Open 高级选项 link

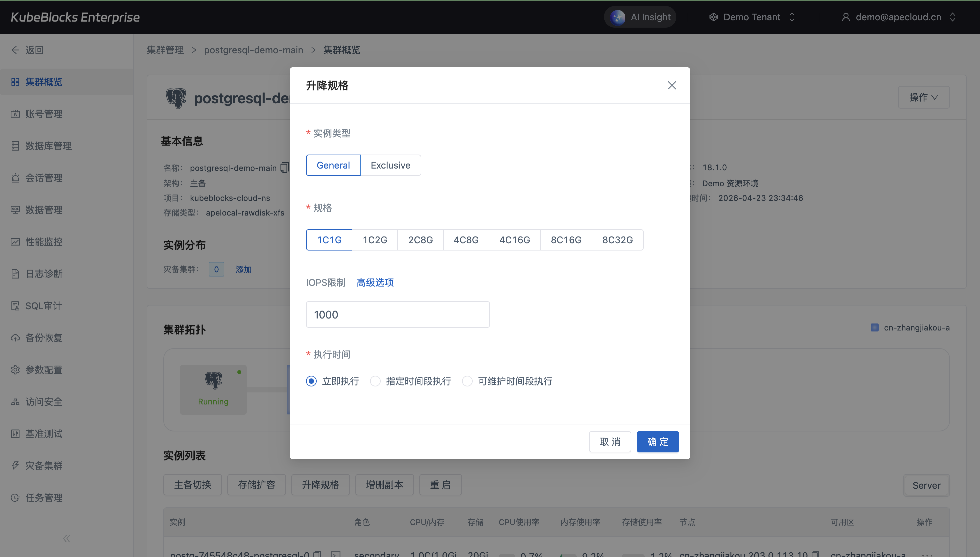coord(375,282)
